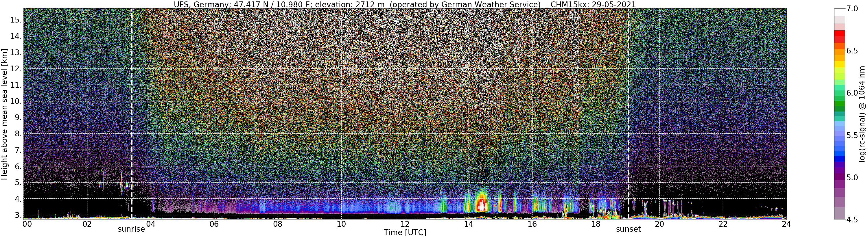
Task: Click the time axis tick '14'
Action: tap(468, 224)
